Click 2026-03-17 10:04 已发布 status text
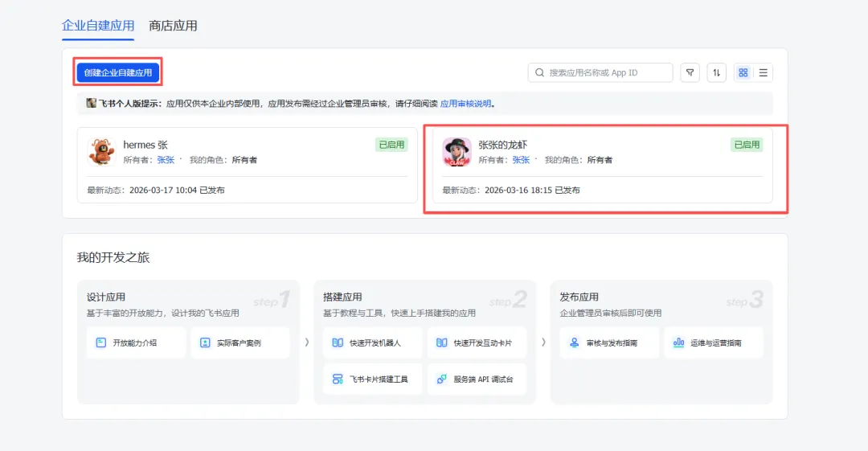The width and height of the screenshot is (868, 451). coord(177,190)
